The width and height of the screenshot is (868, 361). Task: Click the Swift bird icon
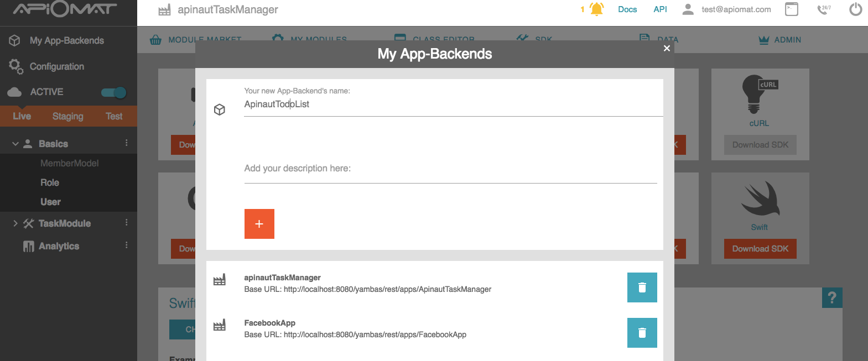760,199
